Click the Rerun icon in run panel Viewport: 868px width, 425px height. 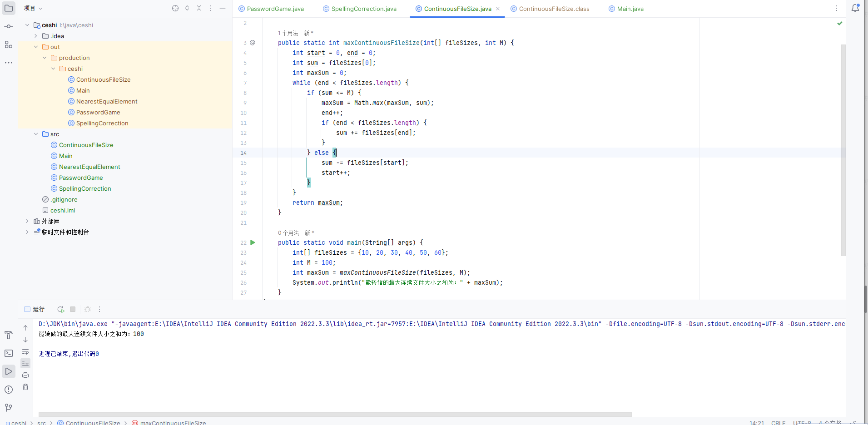61,309
